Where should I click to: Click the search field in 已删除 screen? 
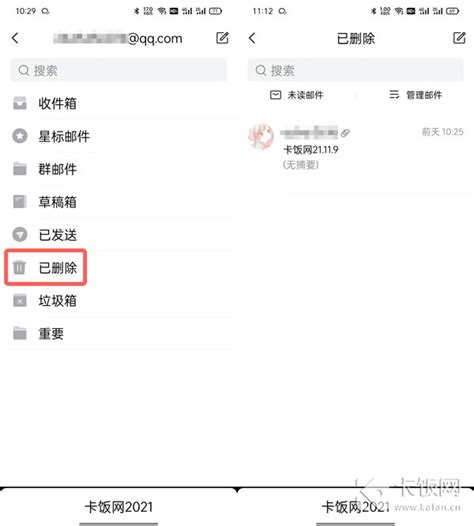click(x=356, y=70)
